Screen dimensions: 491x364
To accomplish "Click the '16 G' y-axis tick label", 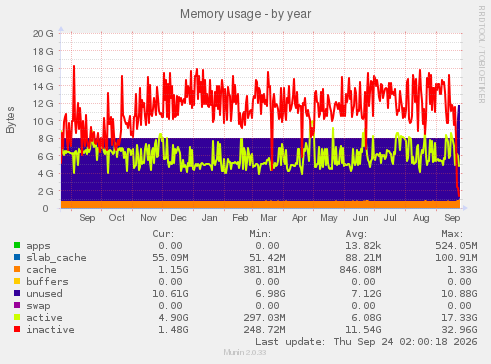I will tap(43, 68).
